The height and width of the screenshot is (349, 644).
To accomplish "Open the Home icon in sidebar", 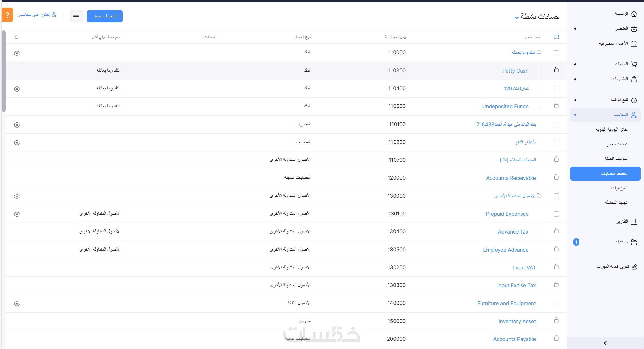I will click(634, 14).
